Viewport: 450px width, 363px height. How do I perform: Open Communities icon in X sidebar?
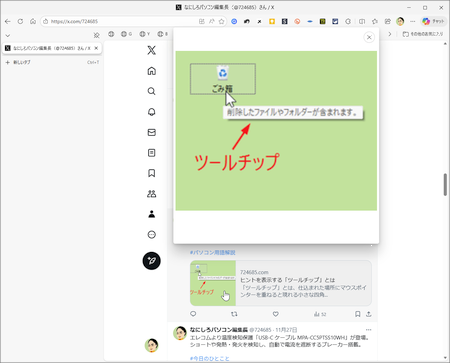coord(152,194)
